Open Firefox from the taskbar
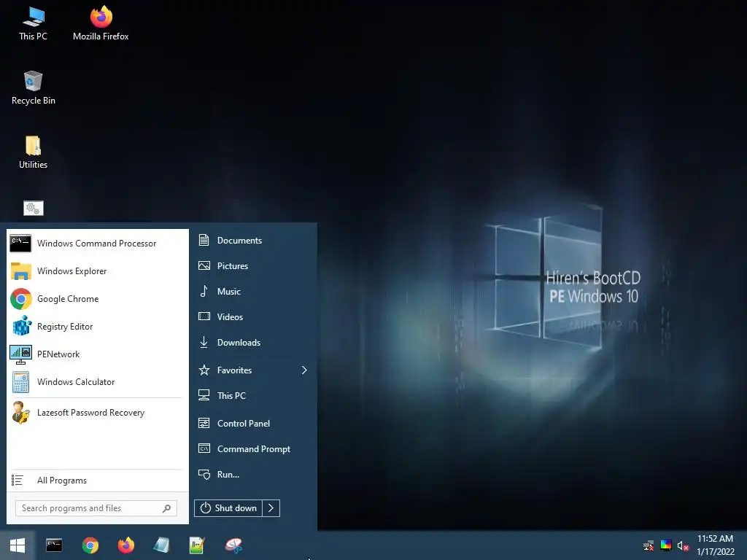Screen dimensions: 747x560 click(125, 545)
